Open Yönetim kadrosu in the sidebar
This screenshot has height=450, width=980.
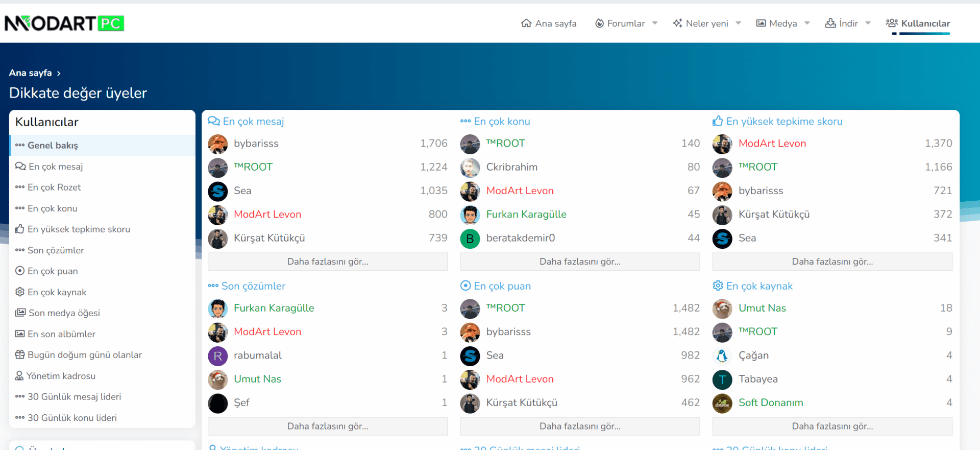click(61, 376)
